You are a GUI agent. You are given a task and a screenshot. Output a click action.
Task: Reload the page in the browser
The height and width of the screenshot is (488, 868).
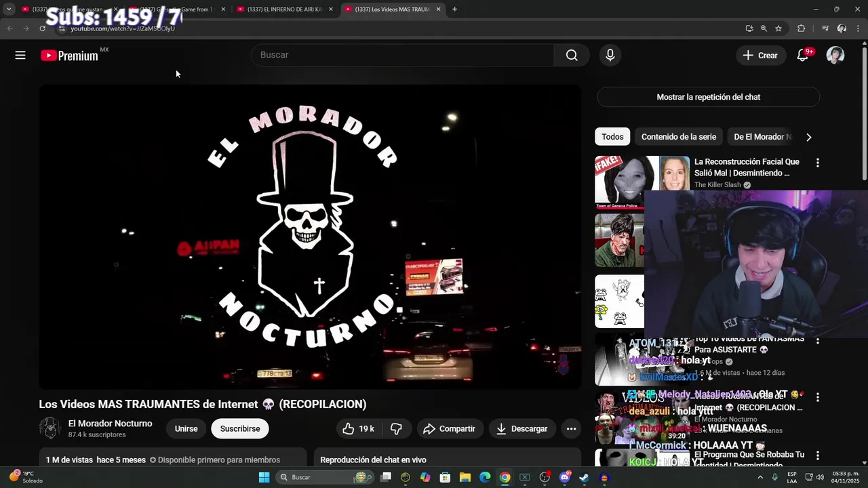[x=42, y=28]
